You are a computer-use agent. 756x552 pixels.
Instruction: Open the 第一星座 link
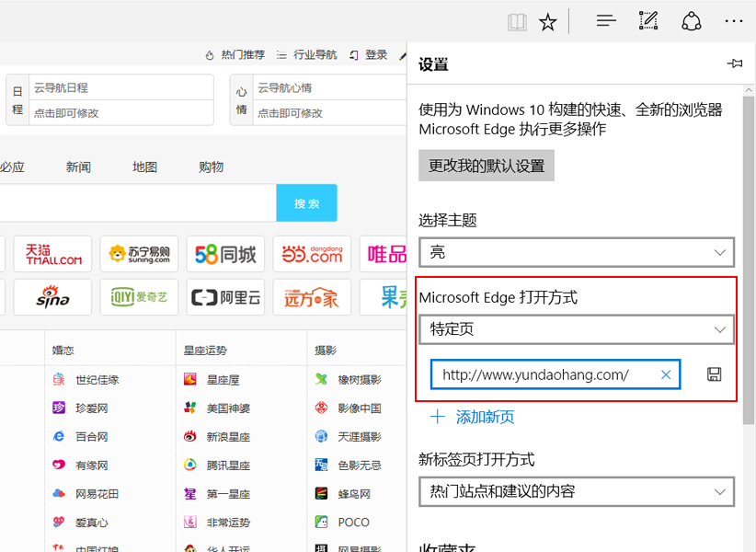coord(228,494)
